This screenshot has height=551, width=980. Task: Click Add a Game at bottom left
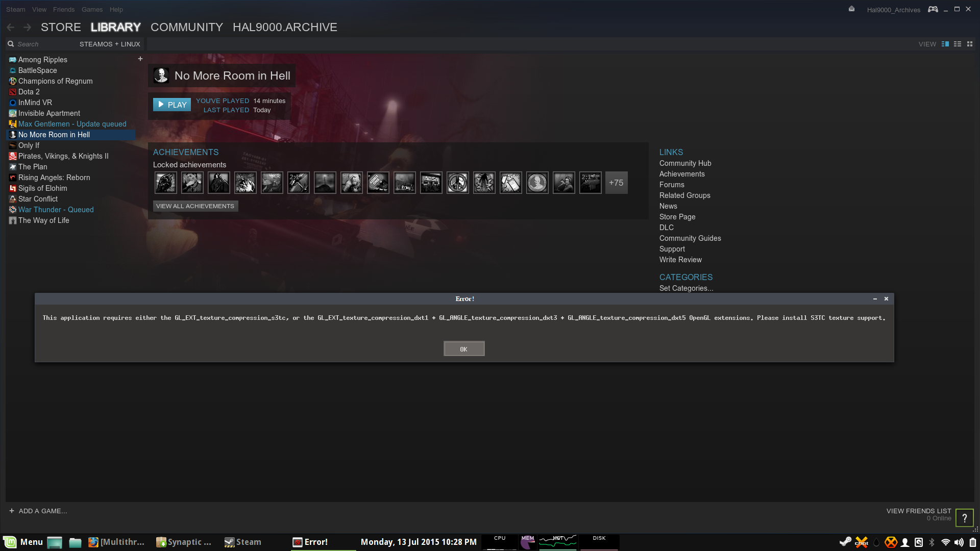[x=38, y=511]
